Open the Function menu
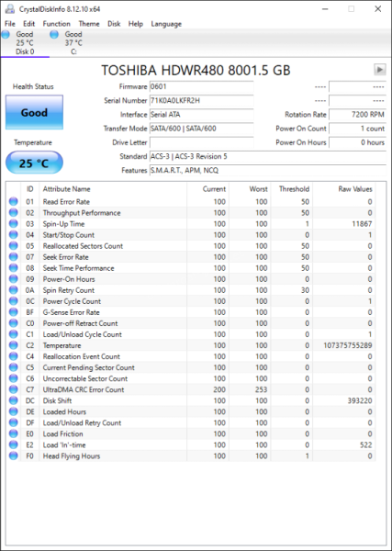Viewport: 392px width, 551px height. click(57, 24)
